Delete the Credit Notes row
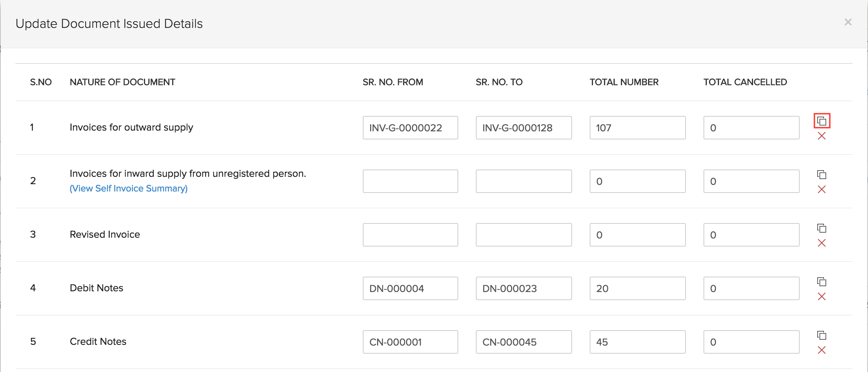This screenshot has height=372, width=868. tap(822, 350)
